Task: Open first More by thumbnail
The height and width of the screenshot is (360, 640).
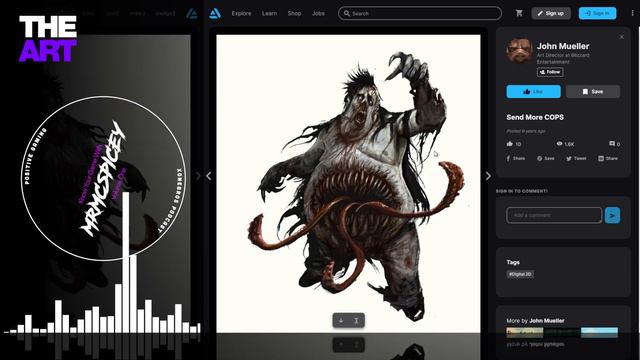Action: pyautogui.click(x=524, y=332)
